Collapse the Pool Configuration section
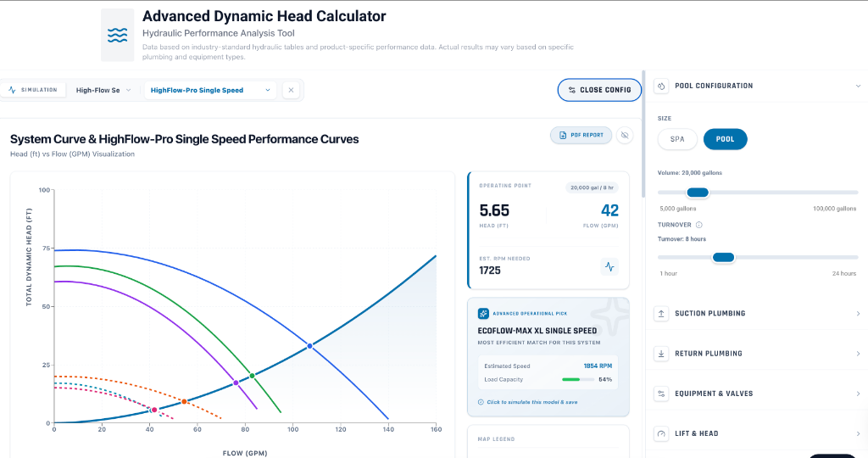This screenshot has width=868, height=458. [856, 86]
